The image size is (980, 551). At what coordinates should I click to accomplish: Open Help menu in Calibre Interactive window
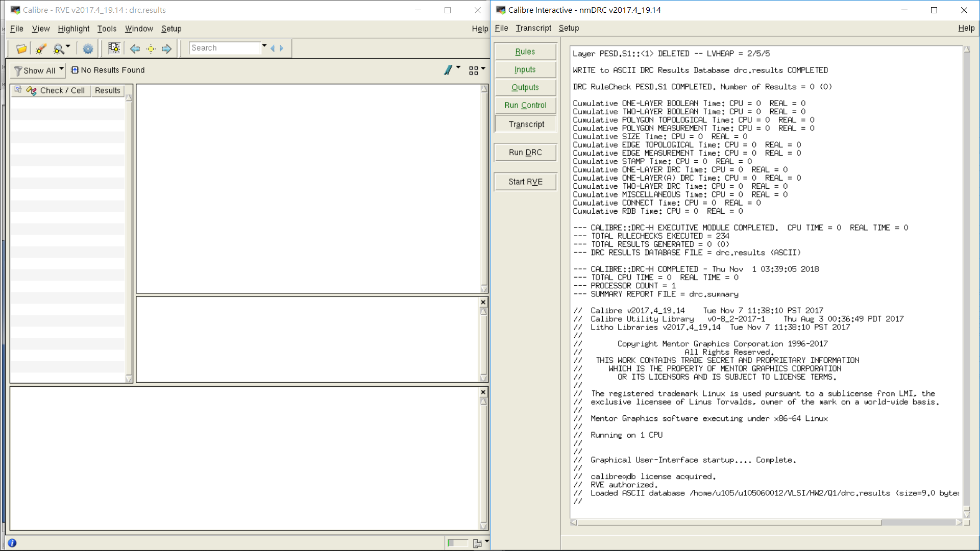pyautogui.click(x=966, y=28)
